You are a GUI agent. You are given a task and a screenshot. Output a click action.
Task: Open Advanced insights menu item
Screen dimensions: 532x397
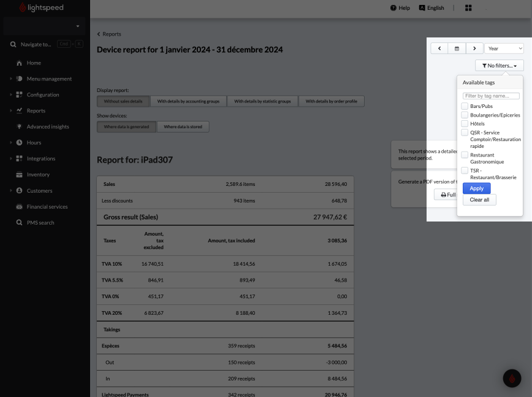click(x=48, y=126)
